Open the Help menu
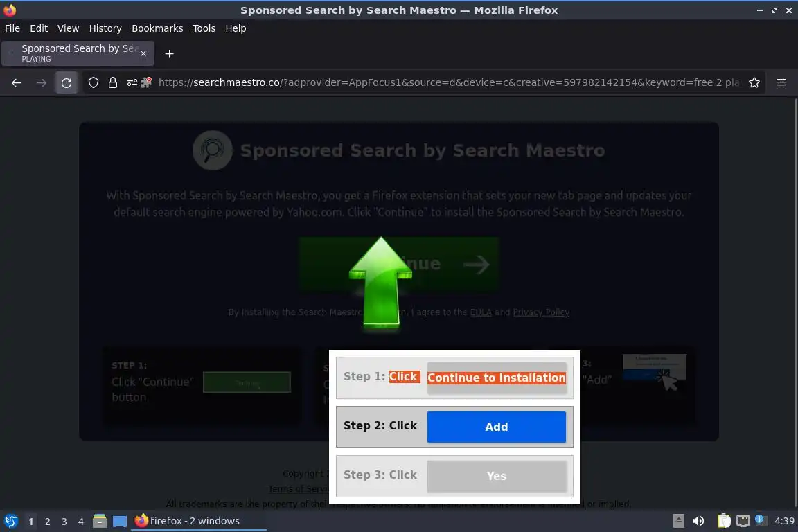The height and width of the screenshot is (532, 798). 236,28
